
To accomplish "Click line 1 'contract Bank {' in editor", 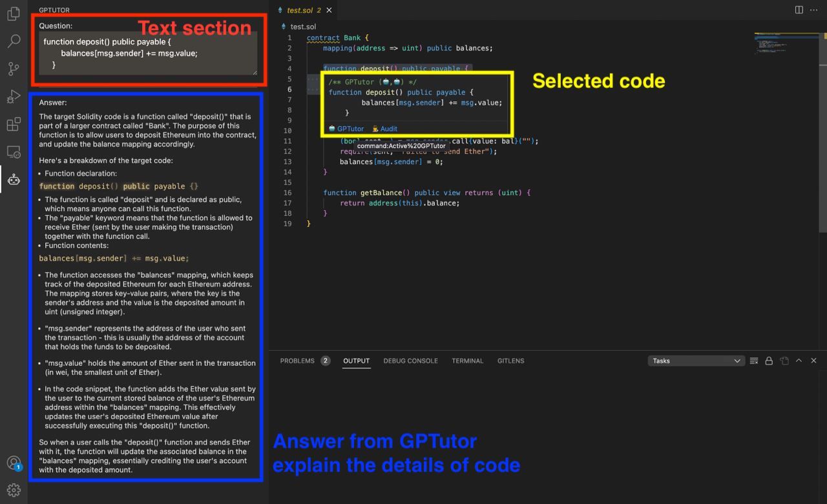I will pyautogui.click(x=337, y=37).
